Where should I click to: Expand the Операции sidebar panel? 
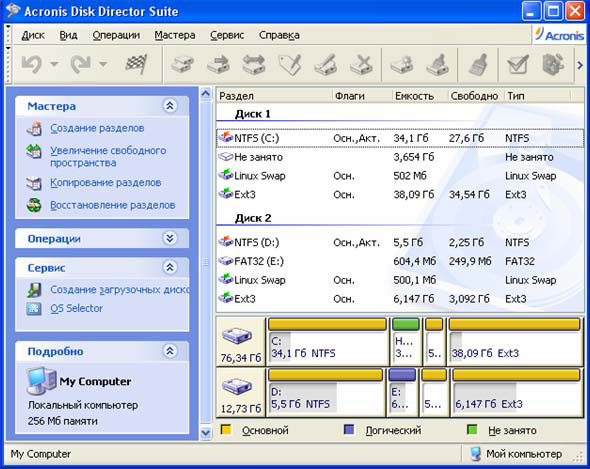tap(170, 238)
